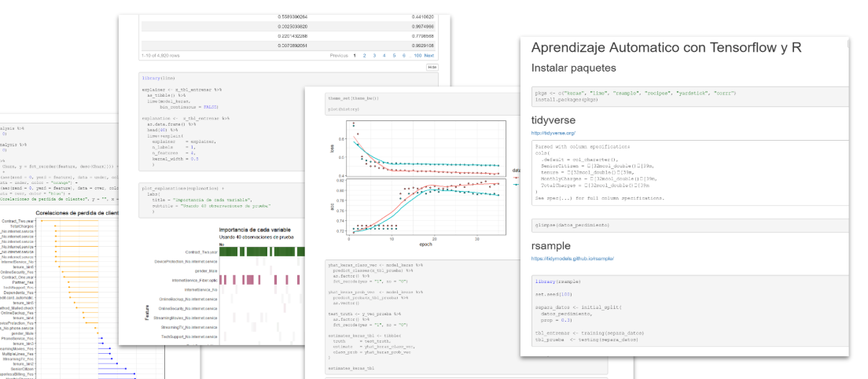Viewport: 868px width, 379px height.
Task: Go to page 6 of table results
Action: tap(404, 55)
